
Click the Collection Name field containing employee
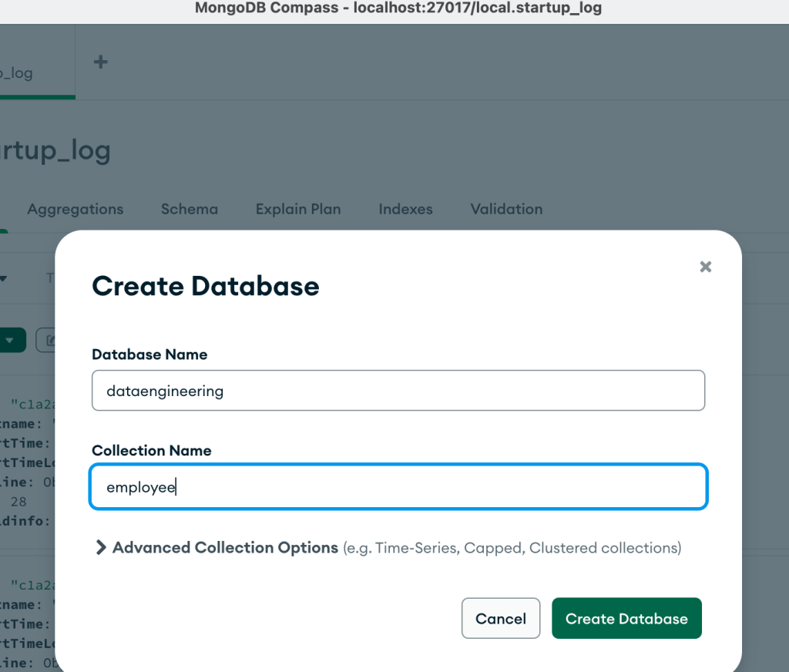398,487
